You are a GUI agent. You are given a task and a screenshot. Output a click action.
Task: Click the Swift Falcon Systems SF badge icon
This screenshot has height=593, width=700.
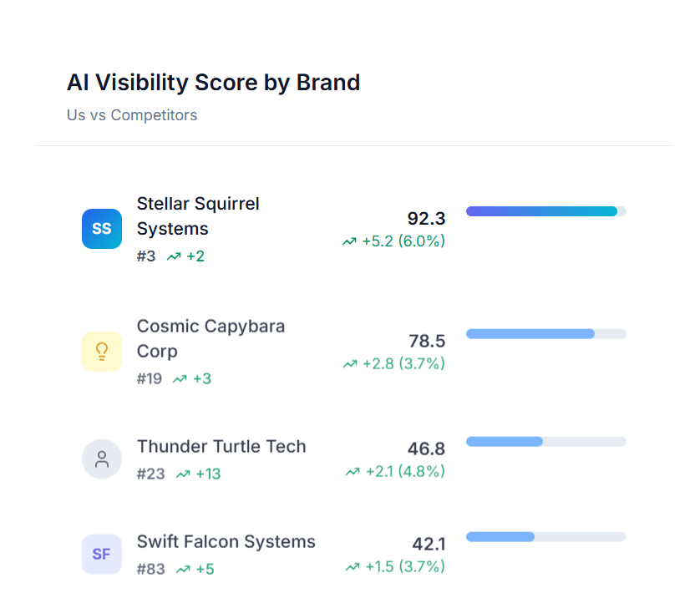[101, 554]
